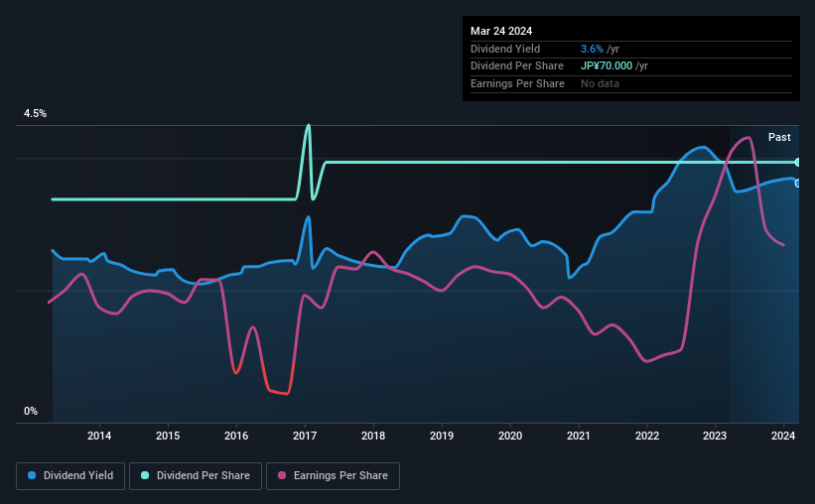This screenshot has height=504, width=815.
Task: Select the Dividend Yield end-point marker
Action: pyautogui.click(x=798, y=184)
